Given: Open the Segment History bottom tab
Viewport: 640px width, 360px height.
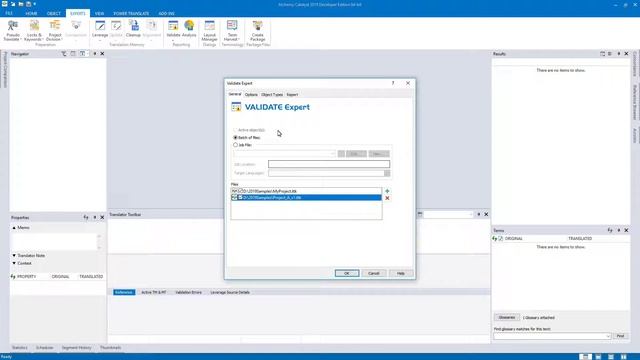Looking at the screenshot, I should (x=76, y=348).
